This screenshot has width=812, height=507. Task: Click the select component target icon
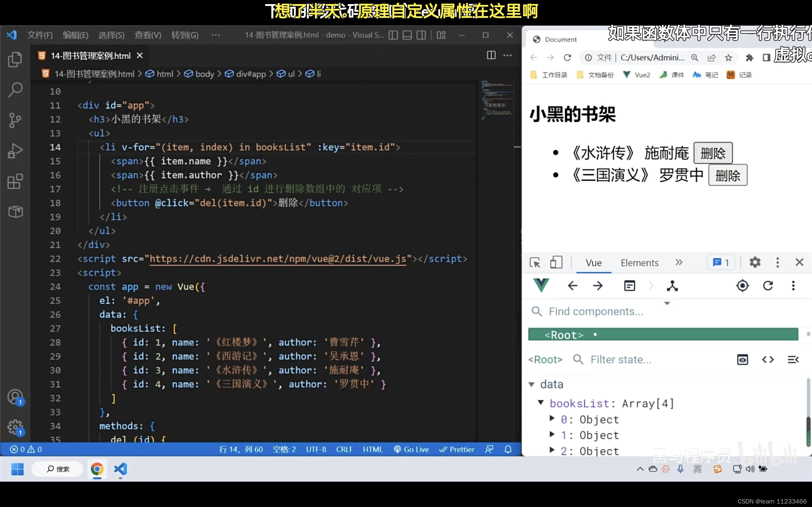pos(743,286)
